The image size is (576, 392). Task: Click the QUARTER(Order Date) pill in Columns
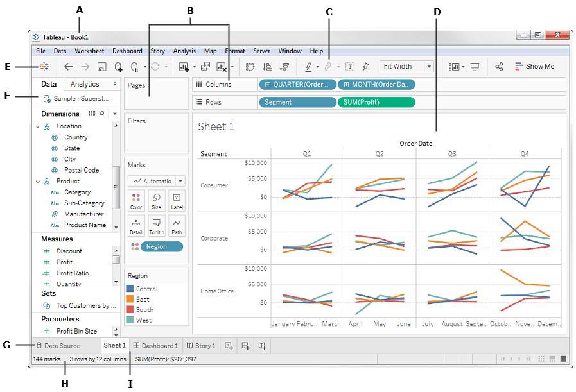pyautogui.click(x=297, y=85)
